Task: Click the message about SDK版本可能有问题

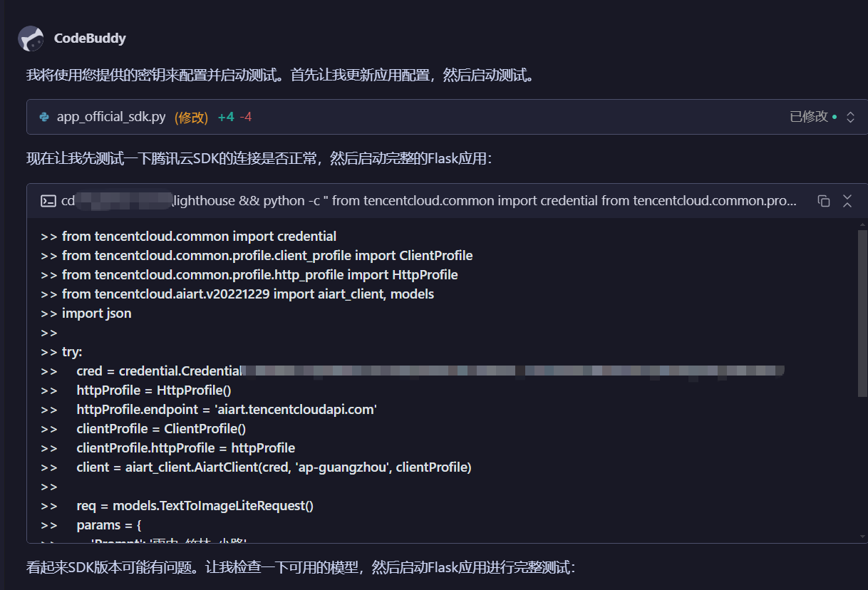Action: click(x=299, y=568)
